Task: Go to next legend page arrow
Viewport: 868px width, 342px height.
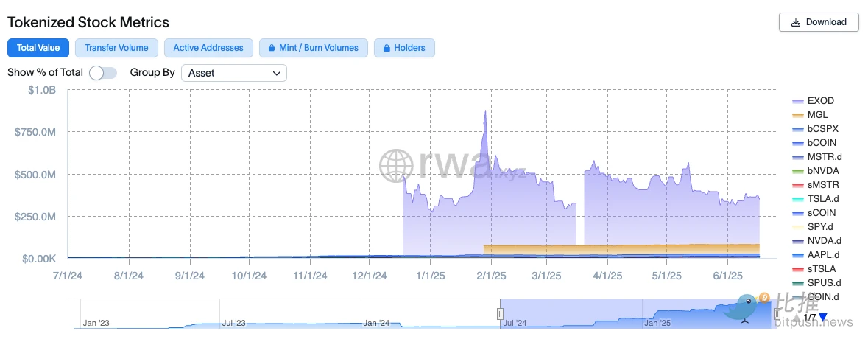Action: point(822,318)
